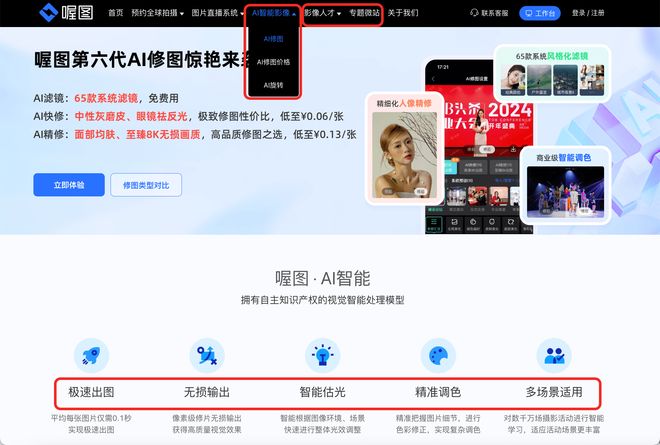Screen dimensions: 660x445
Task: Click the 喔图 · AI智能 section title
Action: pyautogui.click(x=322, y=278)
